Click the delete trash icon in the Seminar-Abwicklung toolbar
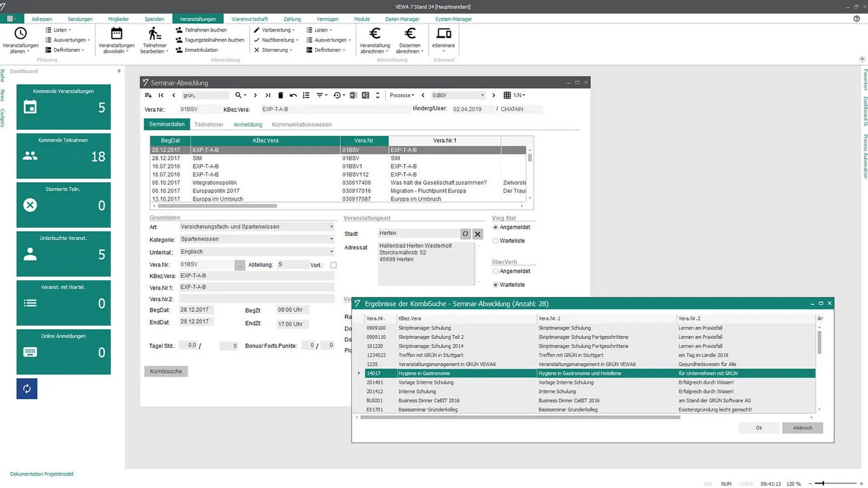868x488 pixels. tap(281, 95)
